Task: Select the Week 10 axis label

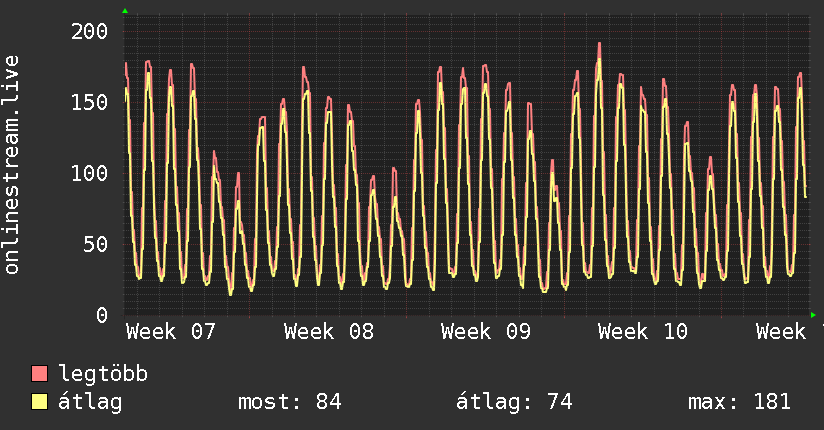Action: [643, 332]
